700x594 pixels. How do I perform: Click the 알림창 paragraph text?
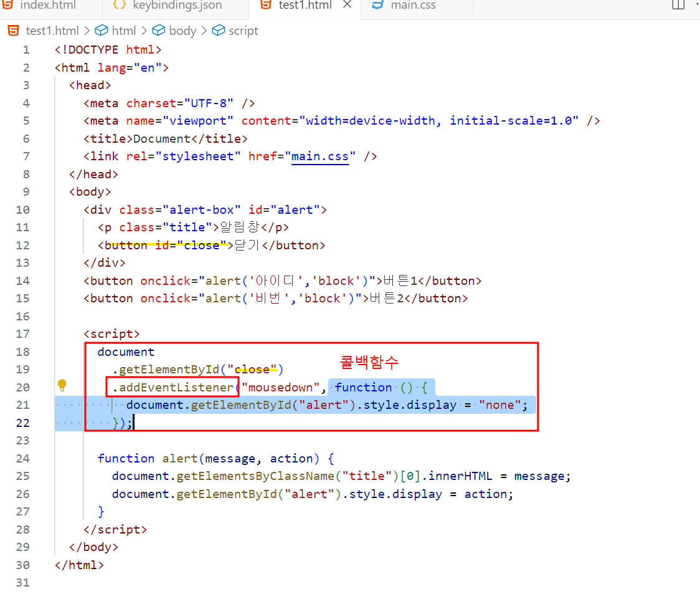coord(240,228)
